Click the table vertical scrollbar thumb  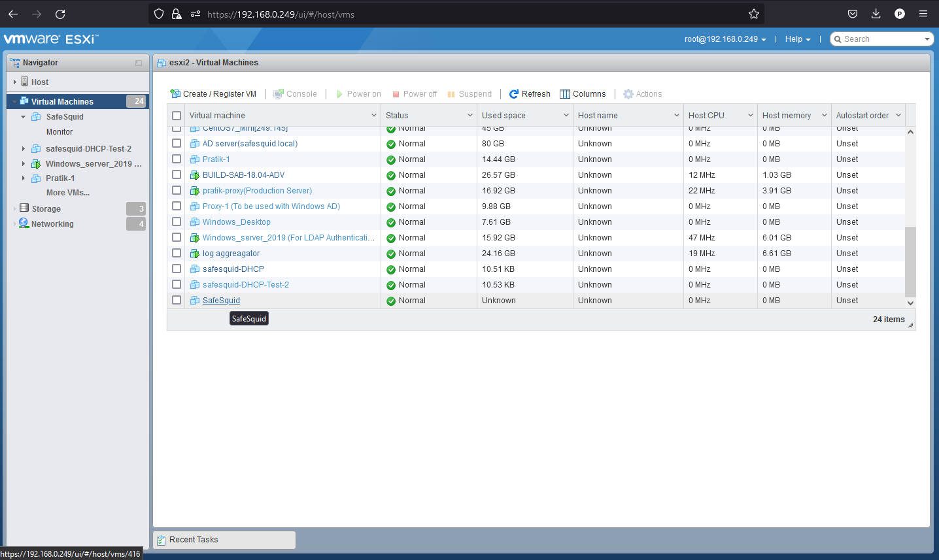[910, 261]
